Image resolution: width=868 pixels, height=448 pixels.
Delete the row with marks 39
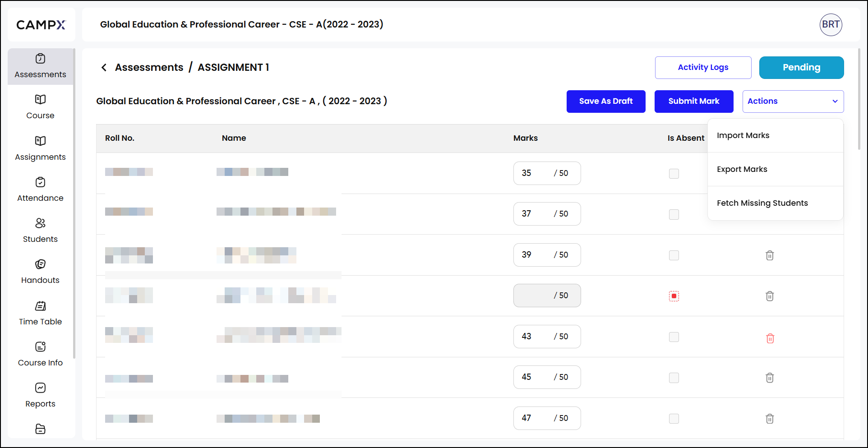point(770,255)
